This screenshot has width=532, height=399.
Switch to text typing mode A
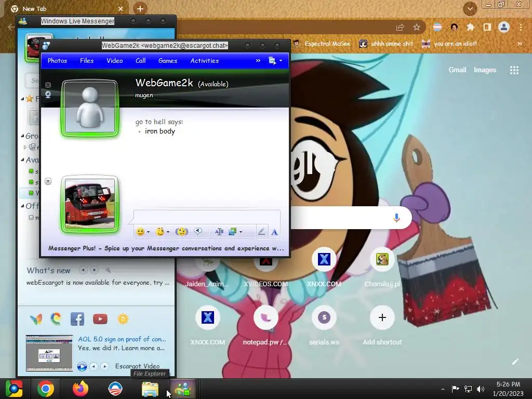274,232
